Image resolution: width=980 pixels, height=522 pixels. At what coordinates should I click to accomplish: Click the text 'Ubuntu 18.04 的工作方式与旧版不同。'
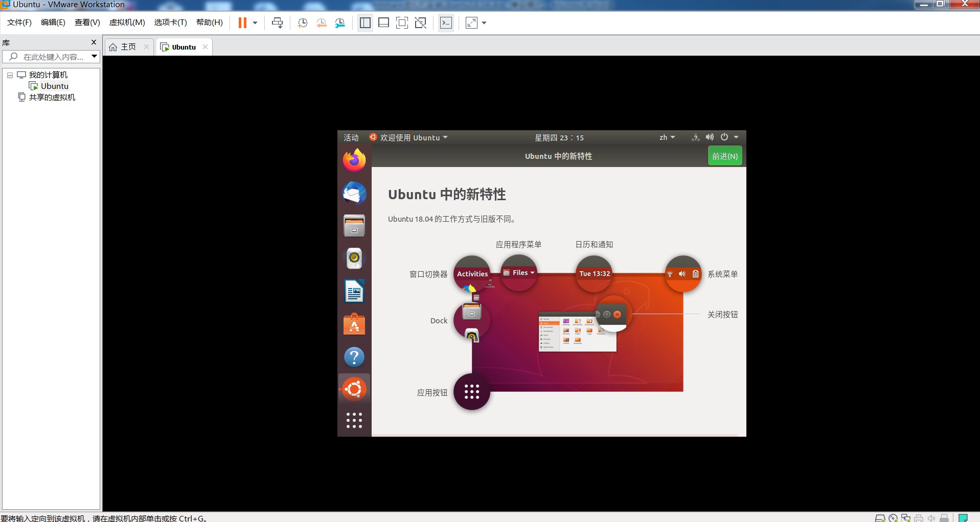point(452,219)
